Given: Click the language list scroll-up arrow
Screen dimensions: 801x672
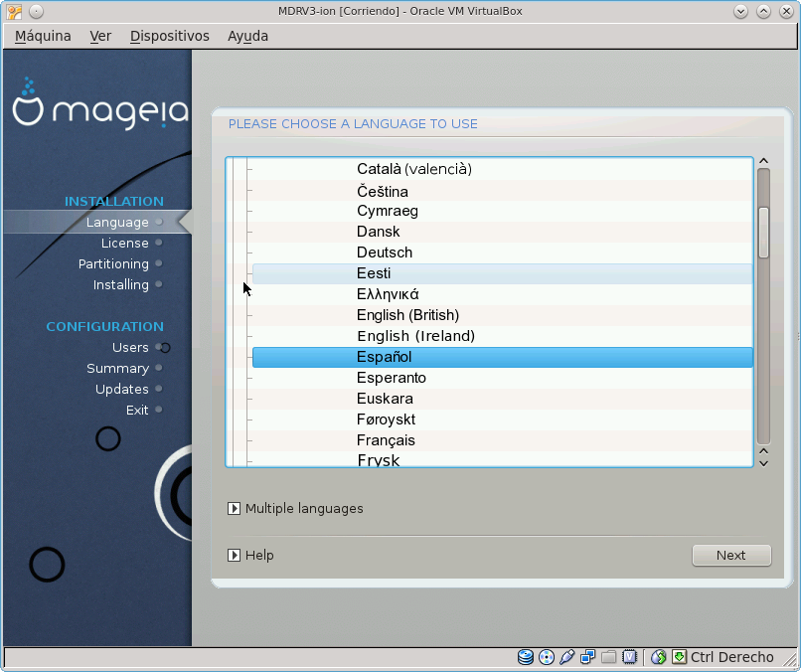Looking at the screenshot, I should (763, 161).
